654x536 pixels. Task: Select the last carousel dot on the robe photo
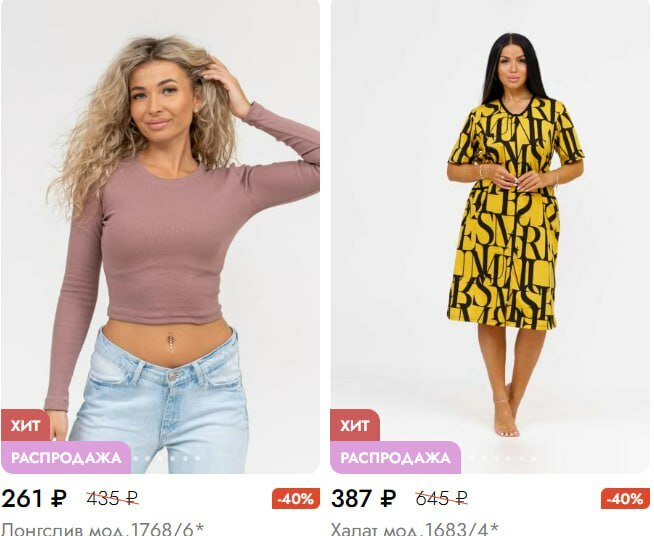tap(534, 458)
